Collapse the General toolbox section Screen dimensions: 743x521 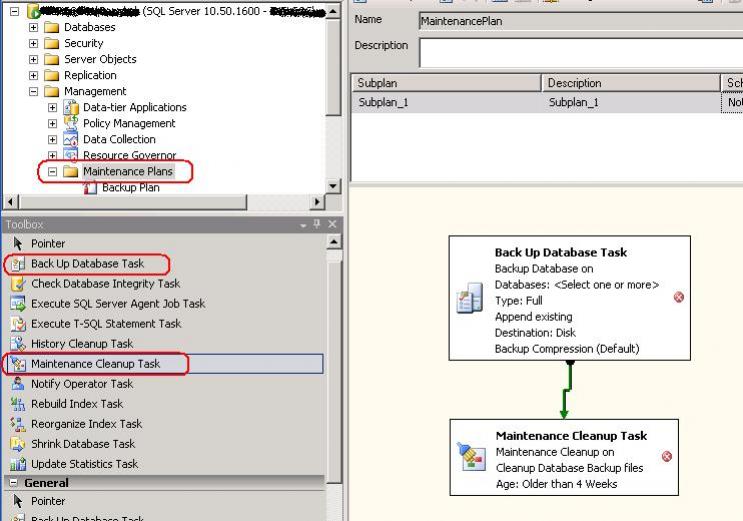click(x=14, y=483)
